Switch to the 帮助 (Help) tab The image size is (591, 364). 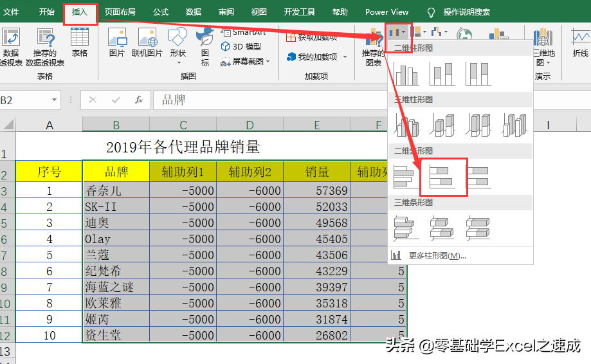click(x=340, y=12)
